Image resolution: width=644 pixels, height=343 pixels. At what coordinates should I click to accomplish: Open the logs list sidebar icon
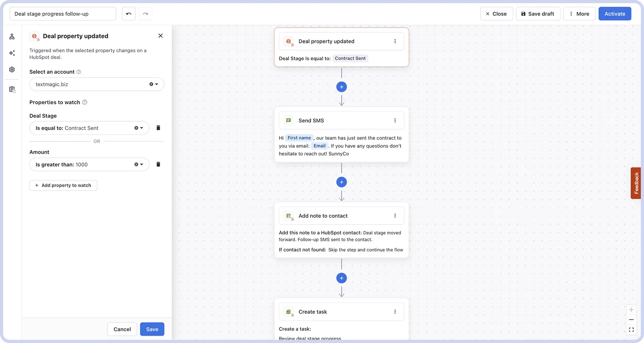(12, 89)
